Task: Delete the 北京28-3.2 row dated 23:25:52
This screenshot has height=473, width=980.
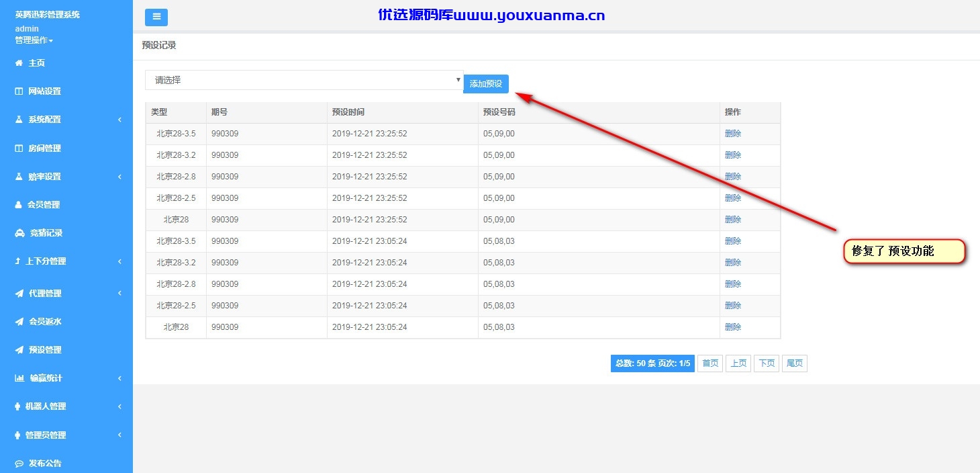Action: pyautogui.click(x=733, y=155)
